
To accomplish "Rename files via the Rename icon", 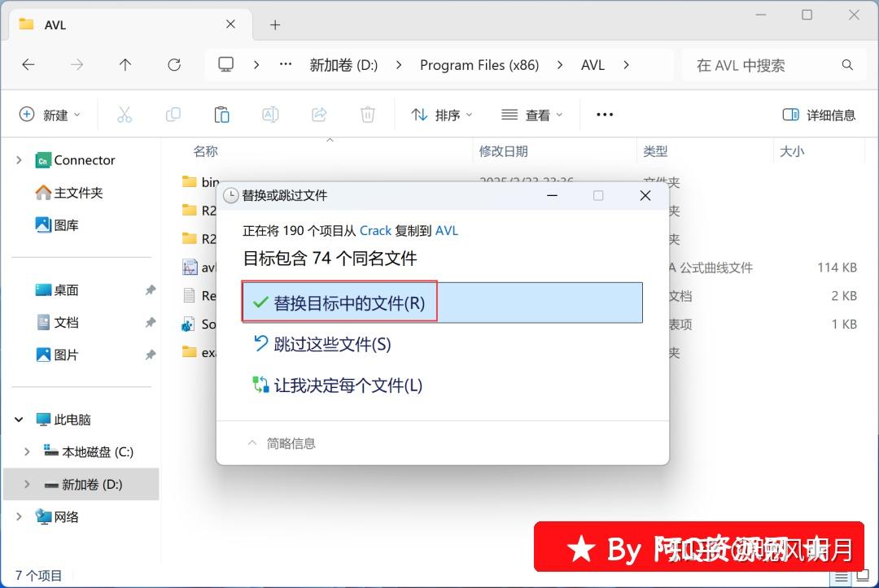I will (x=270, y=115).
